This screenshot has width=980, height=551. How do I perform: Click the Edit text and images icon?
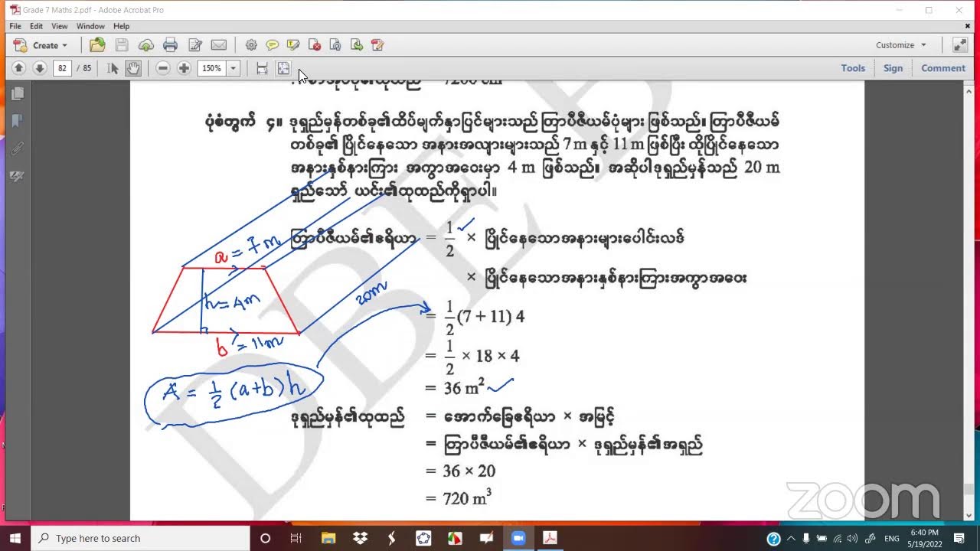[x=195, y=45]
